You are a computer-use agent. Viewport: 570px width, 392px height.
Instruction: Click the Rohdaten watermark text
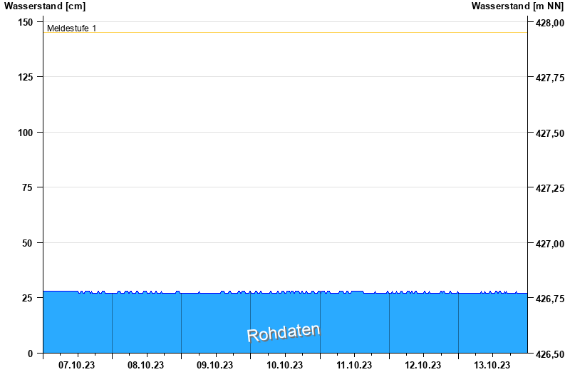(x=283, y=332)
